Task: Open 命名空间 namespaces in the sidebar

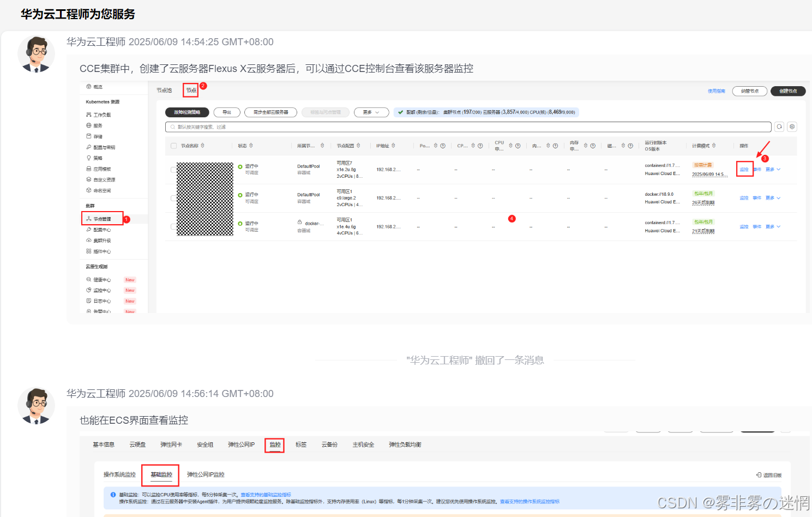Action: tap(98, 190)
